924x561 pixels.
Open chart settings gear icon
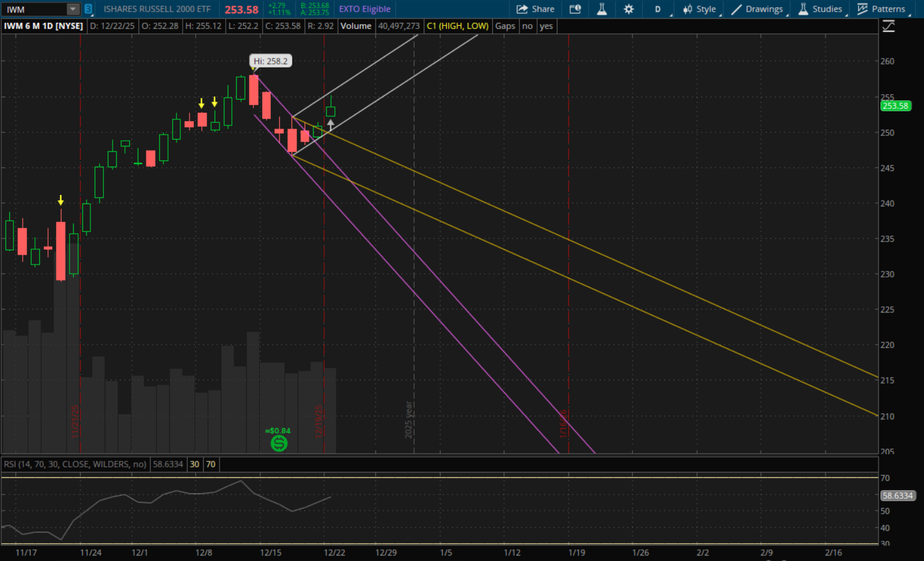coord(628,9)
